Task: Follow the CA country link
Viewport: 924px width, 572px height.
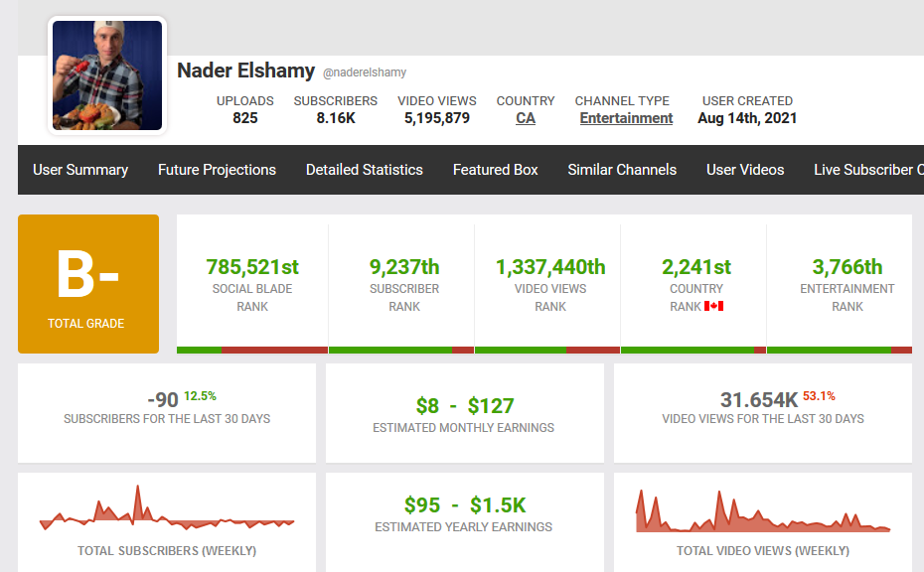Action: pyautogui.click(x=526, y=118)
